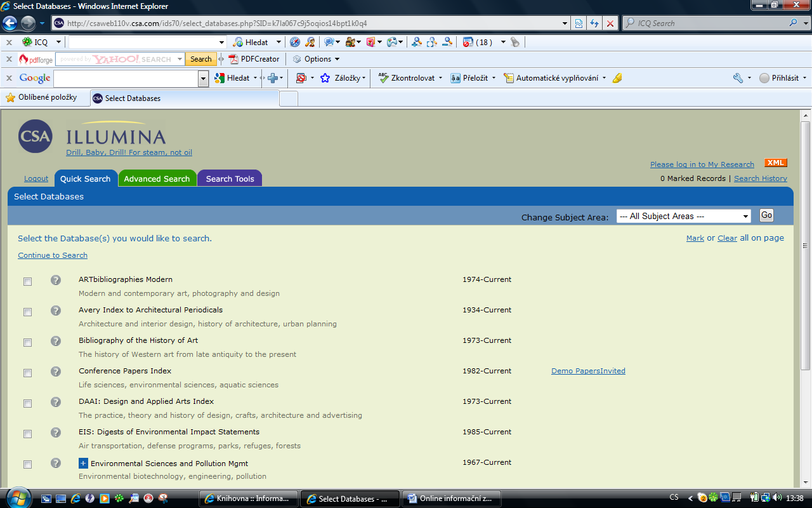Viewport: 812px width, 508px height.
Task: Click the browser Back arrow button
Action: click(x=10, y=23)
